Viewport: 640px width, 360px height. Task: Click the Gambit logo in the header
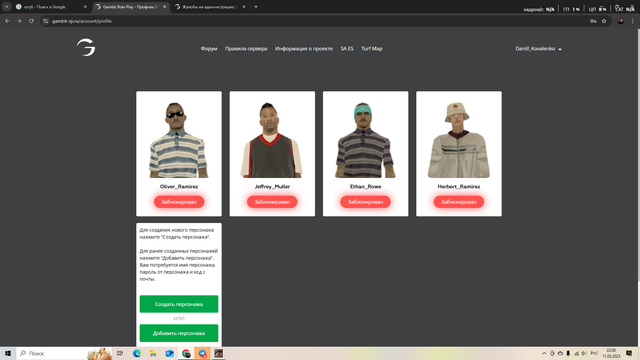(x=86, y=47)
